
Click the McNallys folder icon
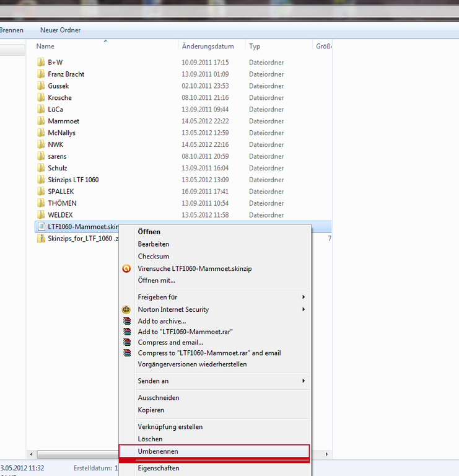(x=41, y=133)
